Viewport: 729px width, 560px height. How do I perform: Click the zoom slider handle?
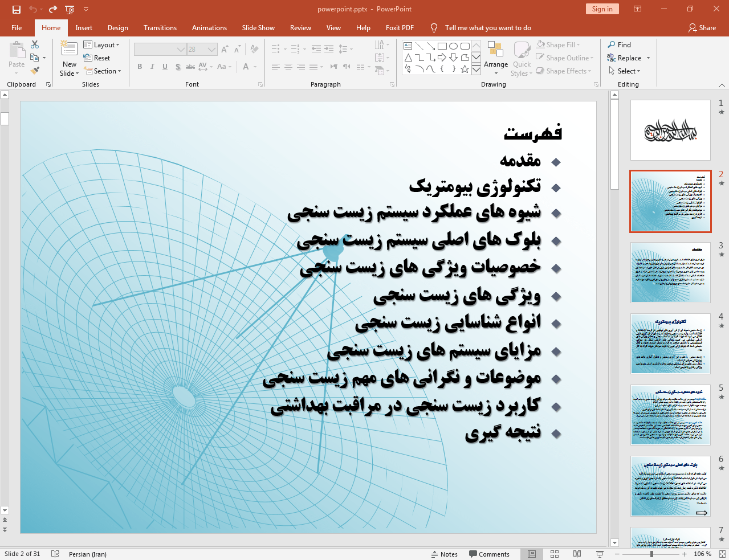[651, 554]
